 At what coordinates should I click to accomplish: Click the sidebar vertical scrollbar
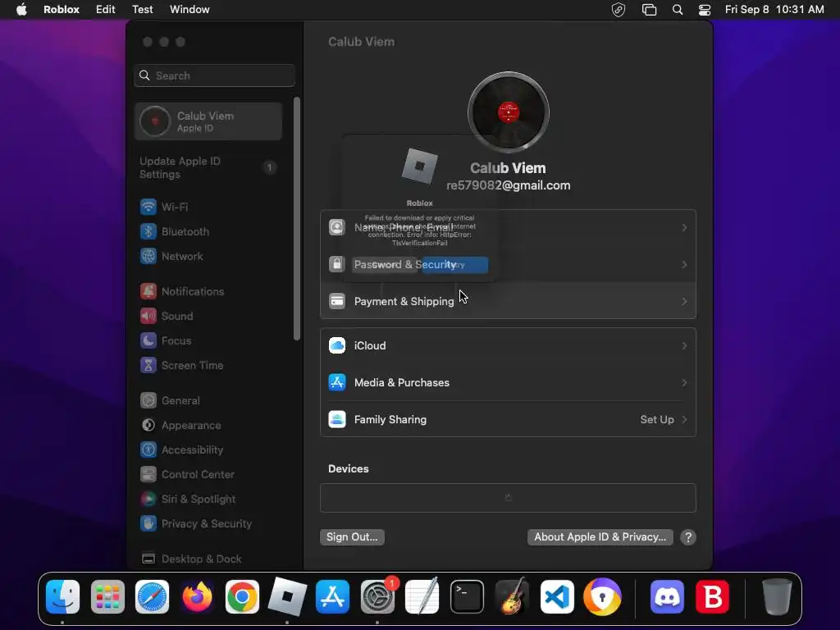[x=297, y=218]
